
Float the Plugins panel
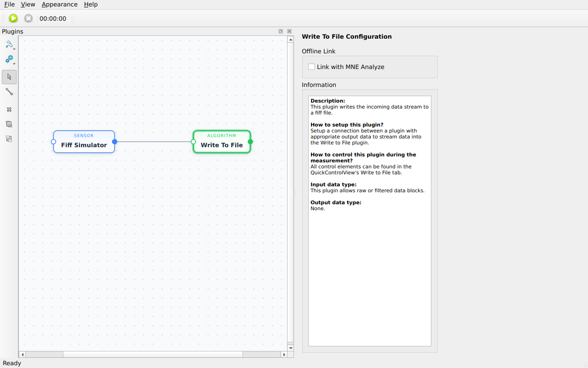pyautogui.click(x=281, y=31)
